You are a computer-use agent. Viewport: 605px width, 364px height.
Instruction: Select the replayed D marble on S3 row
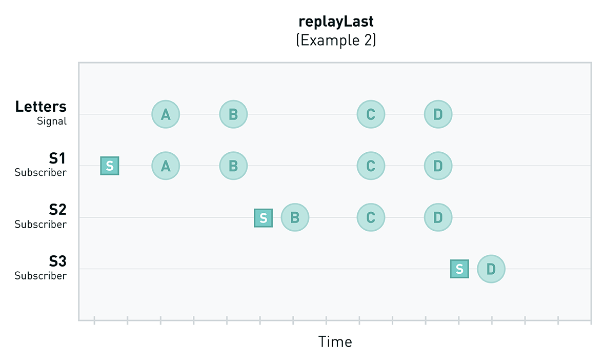(491, 269)
